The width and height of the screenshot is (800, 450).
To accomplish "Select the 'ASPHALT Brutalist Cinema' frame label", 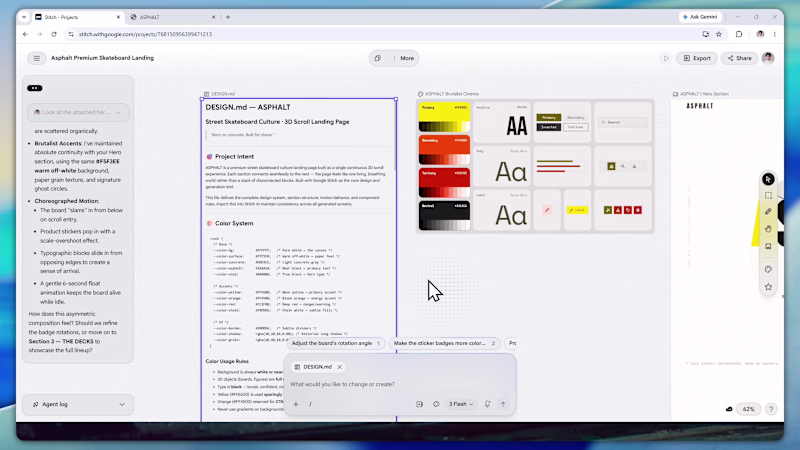I will click(x=448, y=94).
